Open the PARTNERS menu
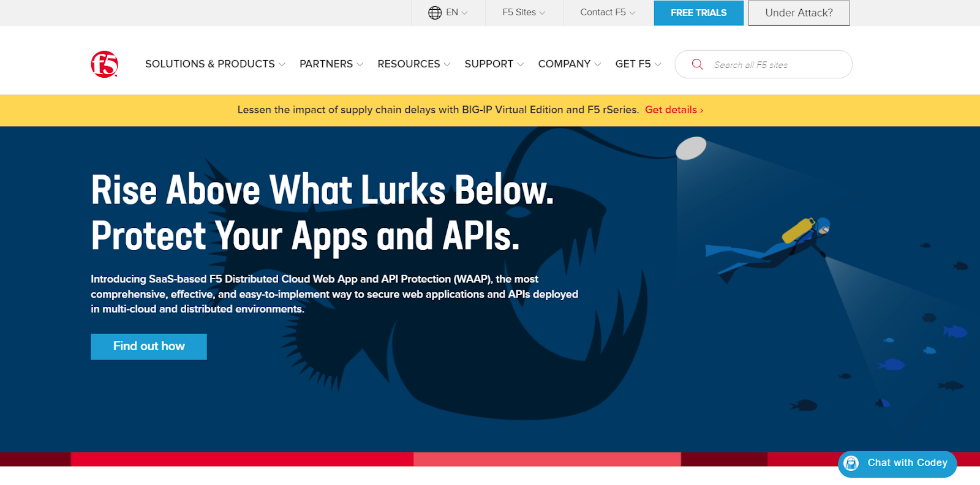This screenshot has width=980, height=485. point(326,64)
